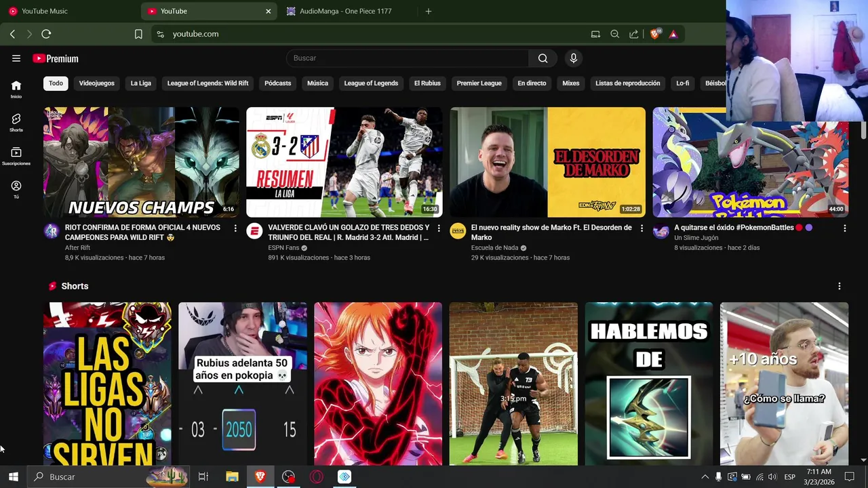Open Las Ligas No Sirven short

coord(107,384)
